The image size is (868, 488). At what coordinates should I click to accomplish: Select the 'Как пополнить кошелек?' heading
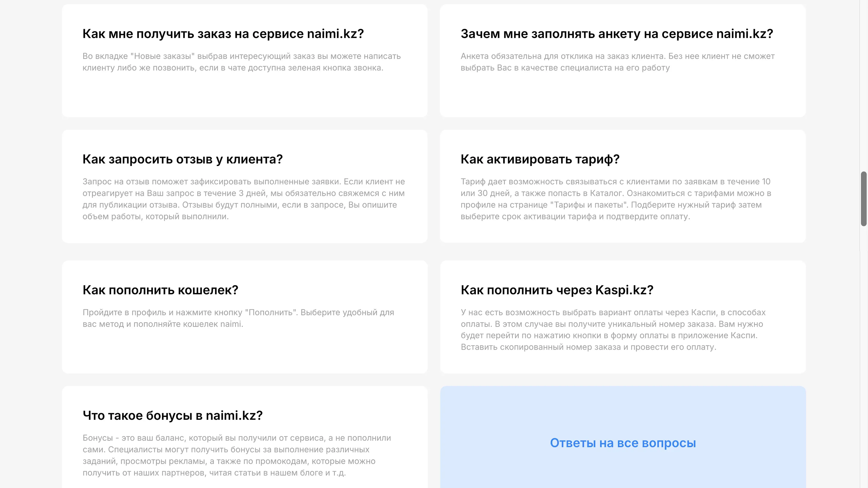(160, 290)
